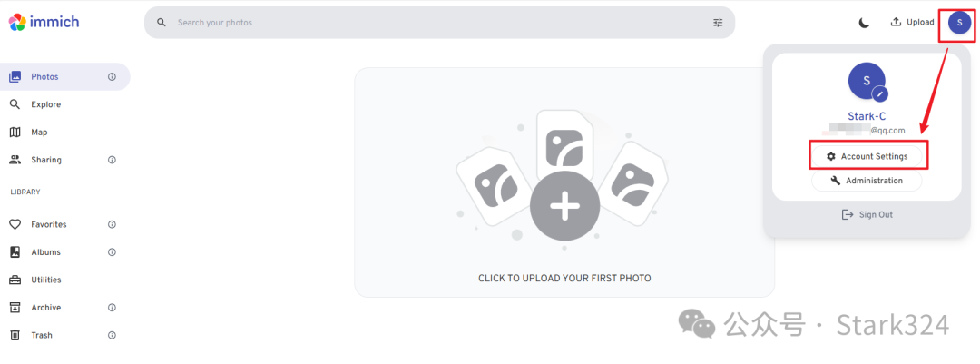Open Administration panel
The width and height of the screenshot is (980, 364).
point(867,181)
